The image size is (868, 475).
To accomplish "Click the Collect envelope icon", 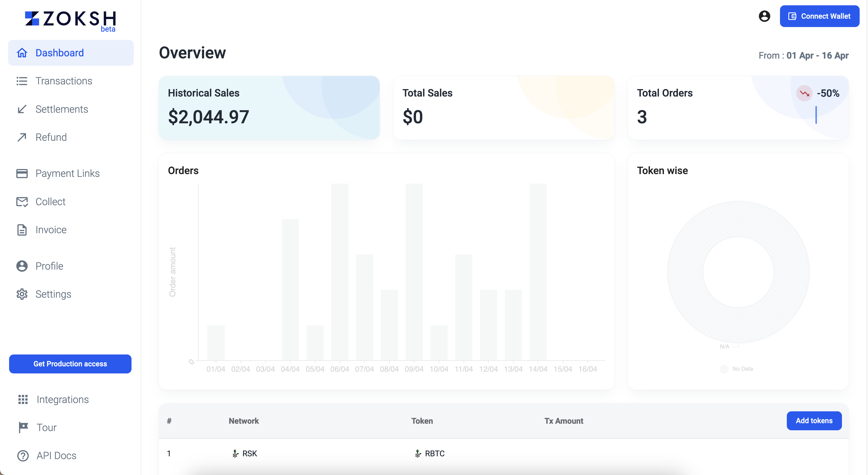I will click(x=22, y=202).
